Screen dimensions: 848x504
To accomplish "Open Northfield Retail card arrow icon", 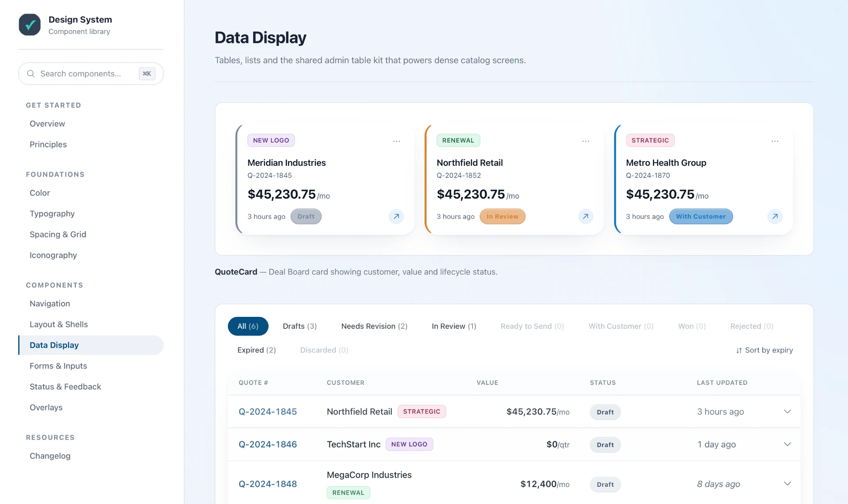I will 585,217.
